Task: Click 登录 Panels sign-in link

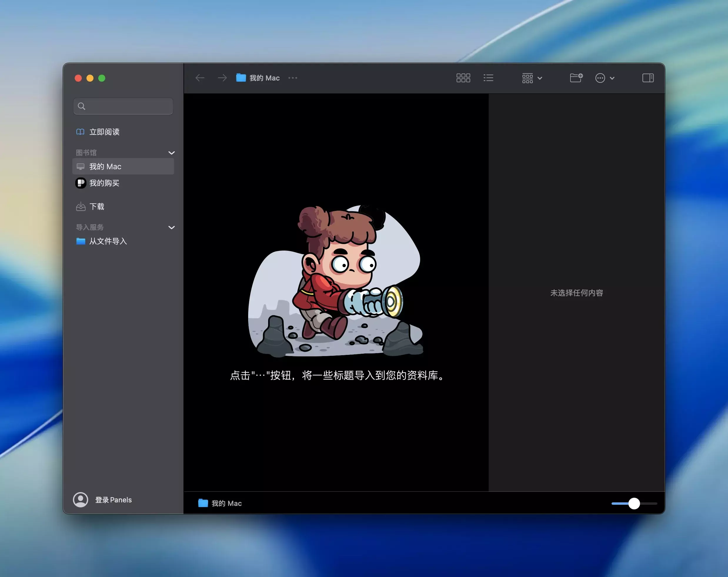Action: tap(113, 500)
